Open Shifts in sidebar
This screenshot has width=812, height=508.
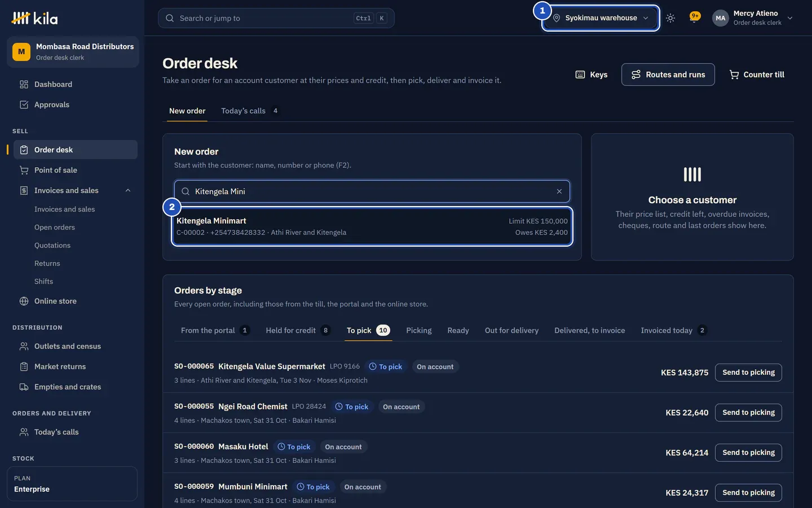(x=44, y=282)
